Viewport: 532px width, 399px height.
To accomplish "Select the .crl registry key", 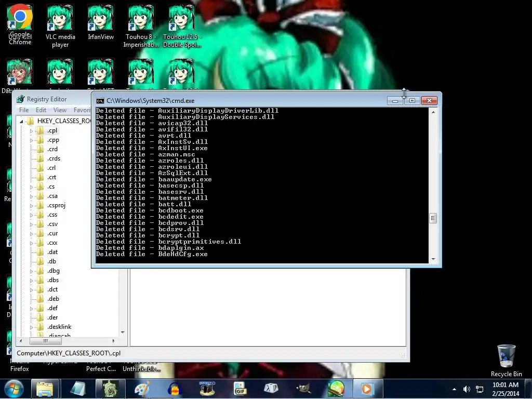I will (x=51, y=168).
